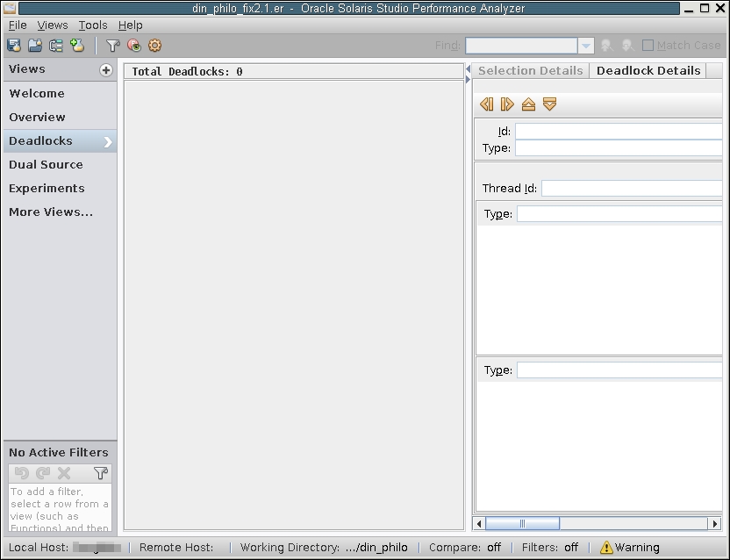The height and width of the screenshot is (560, 730).
Task: Click the up-arrow thread navigation icon
Action: point(528,104)
